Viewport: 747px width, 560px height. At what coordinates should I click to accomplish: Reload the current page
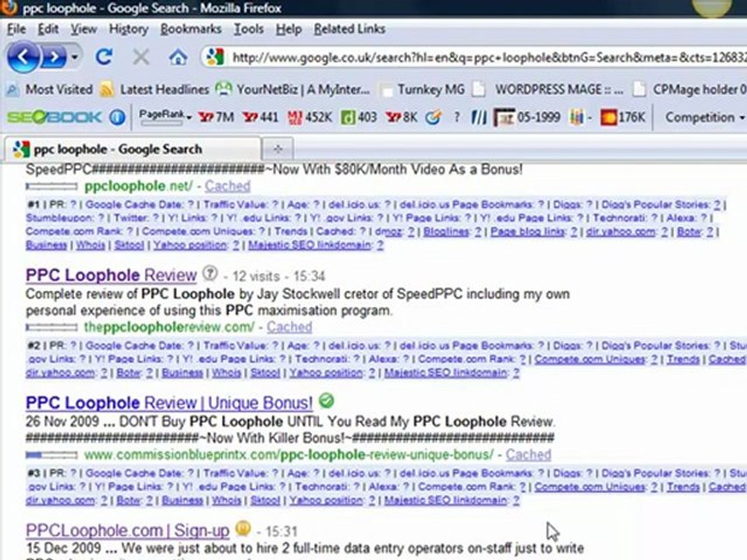pyautogui.click(x=103, y=57)
